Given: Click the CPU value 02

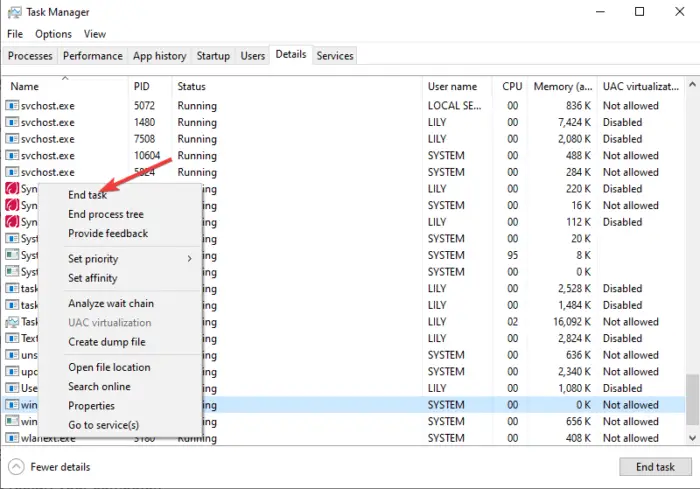Looking at the screenshot, I should pos(512,322).
